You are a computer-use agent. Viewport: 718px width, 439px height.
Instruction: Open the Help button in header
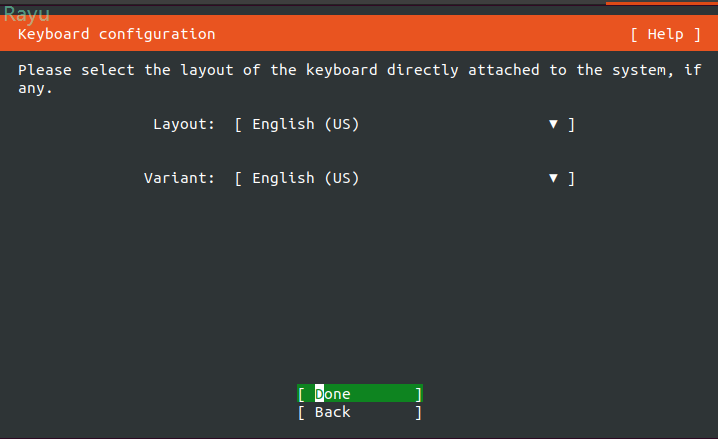coord(665,34)
